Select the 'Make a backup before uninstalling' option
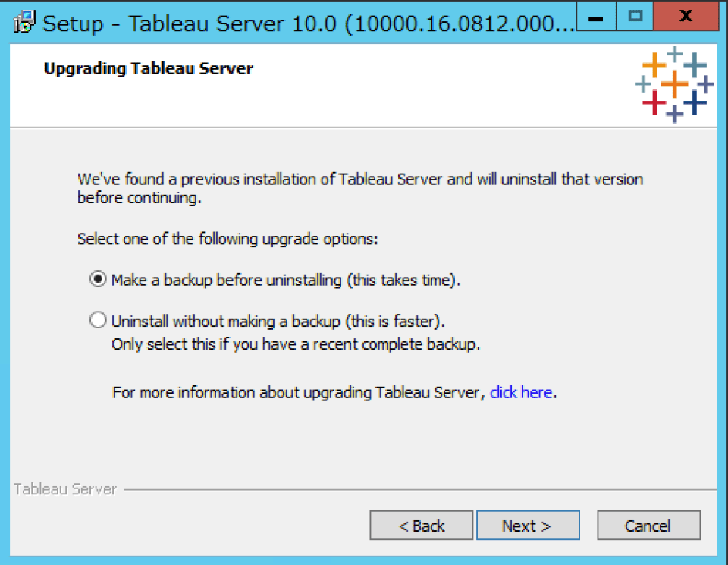Viewport: 728px width, 565px height. tap(97, 278)
